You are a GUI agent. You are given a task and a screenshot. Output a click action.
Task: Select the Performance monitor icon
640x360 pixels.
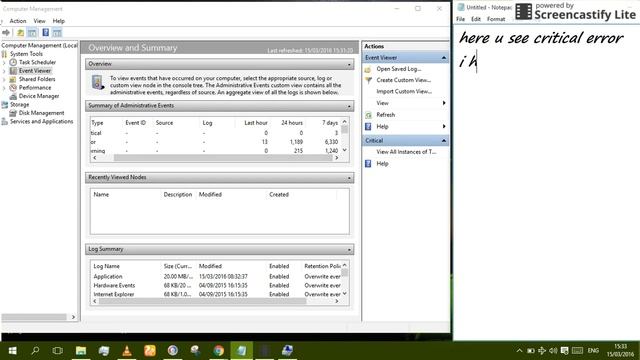coord(13,88)
